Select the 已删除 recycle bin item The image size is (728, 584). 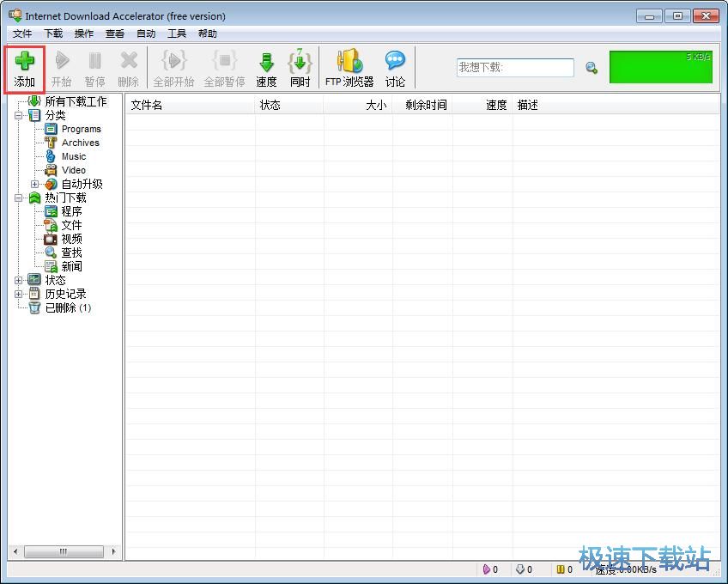34,307
